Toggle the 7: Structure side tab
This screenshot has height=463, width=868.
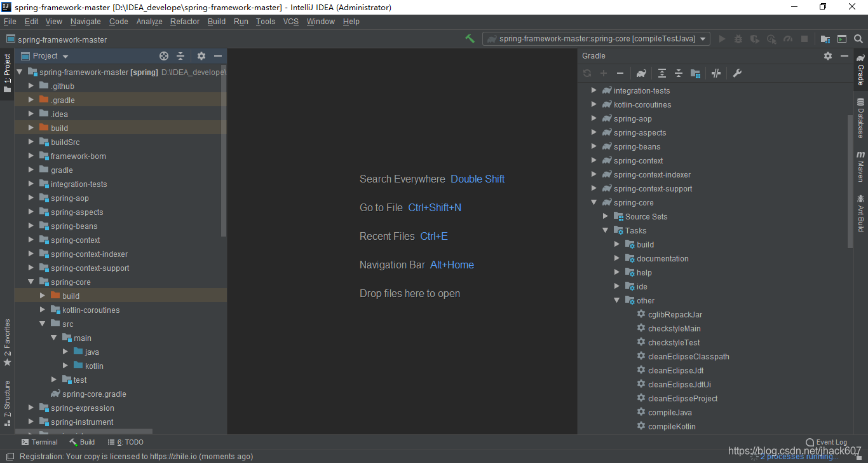pos(8,403)
